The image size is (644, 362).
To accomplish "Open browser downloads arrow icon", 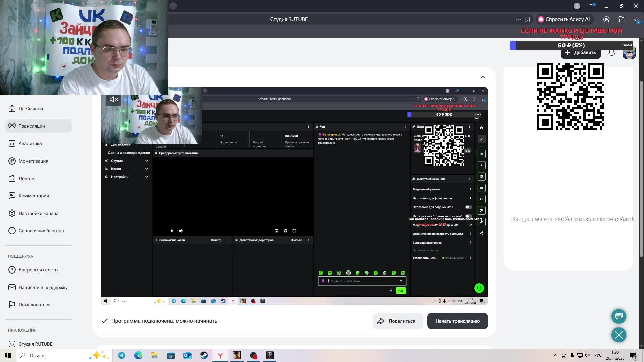I will pos(636,19).
